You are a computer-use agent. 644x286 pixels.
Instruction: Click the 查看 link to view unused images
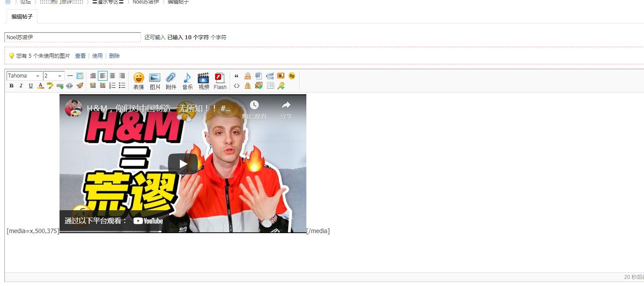point(80,56)
